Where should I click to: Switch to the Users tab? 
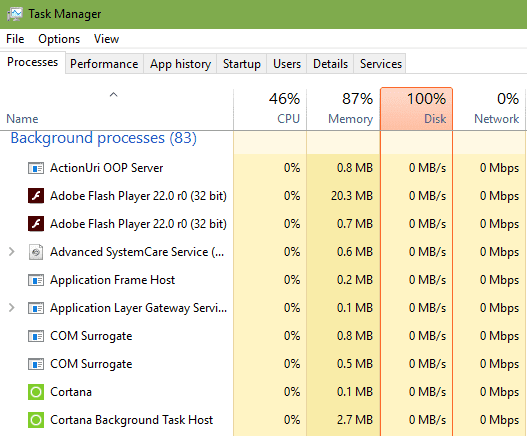287,64
